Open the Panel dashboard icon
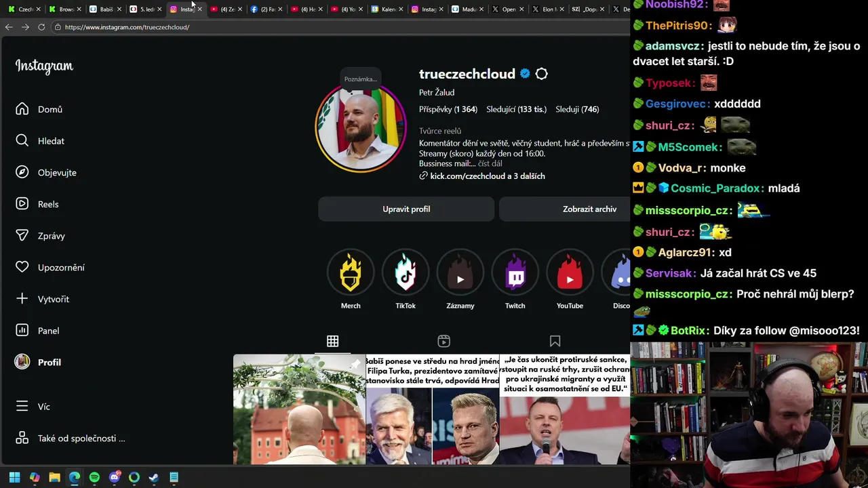 coord(22,331)
